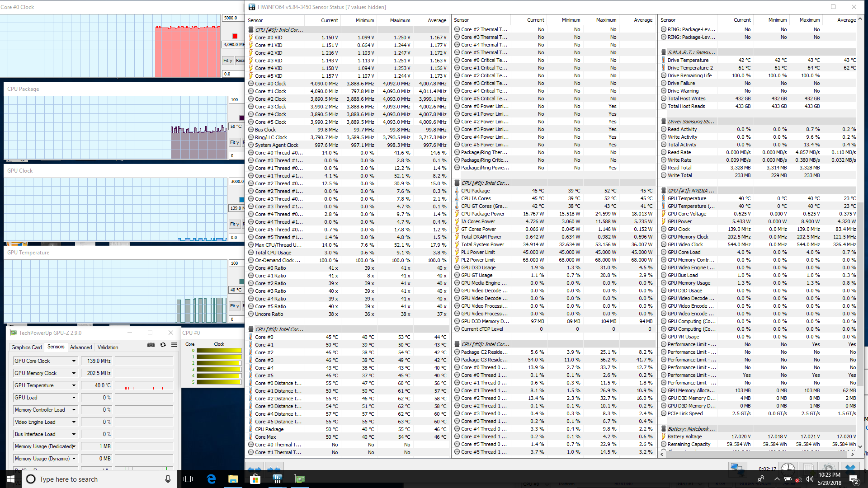The width and height of the screenshot is (868, 488).
Task: Change the red Core #0 Clock graph color
Action: click(x=235, y=36)
